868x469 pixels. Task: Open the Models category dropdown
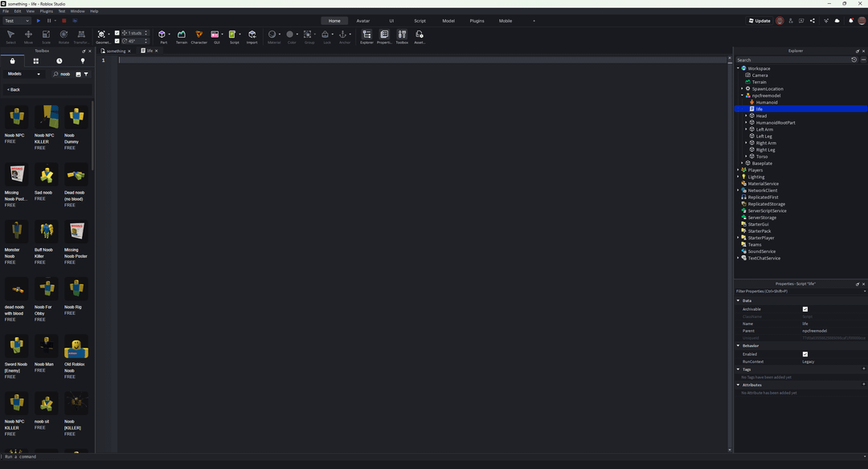24,74
